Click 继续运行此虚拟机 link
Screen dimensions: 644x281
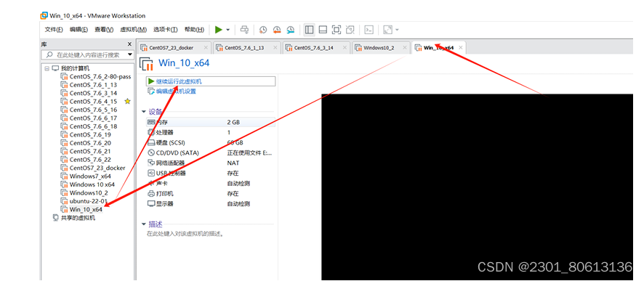(179, 81)
